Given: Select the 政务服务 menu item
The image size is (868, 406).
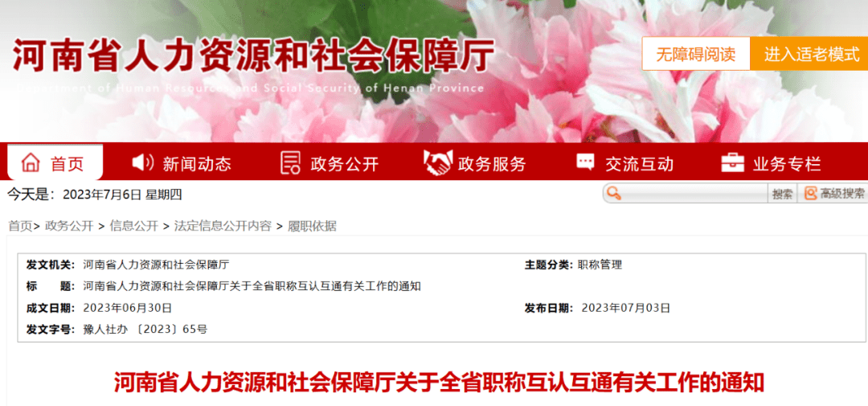Looking at the screenshot, I should [x=475, y=163].
